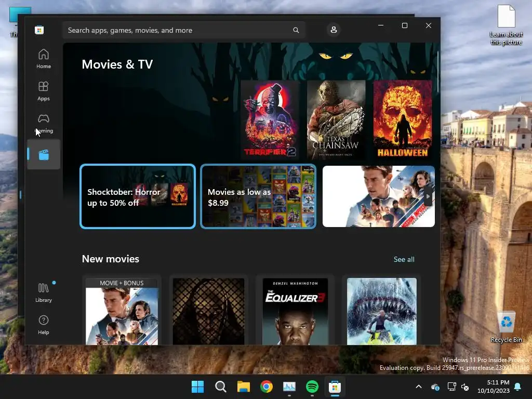This screenshot has height=399, width=532.
Task: Open the Mission Impossible banner card
Action: pos(378,196)
